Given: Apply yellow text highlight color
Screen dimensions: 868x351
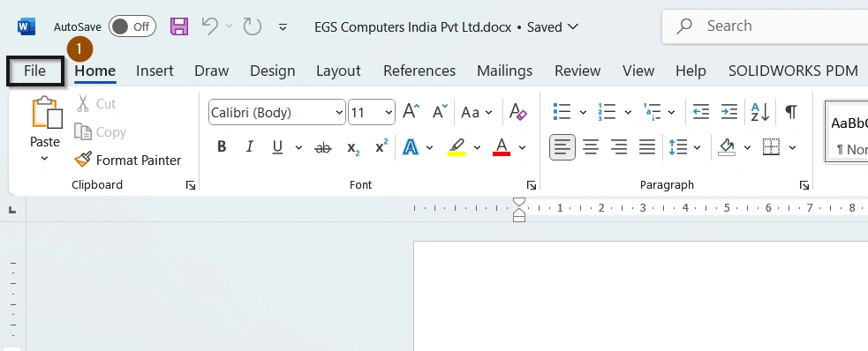Looking at the screenshot, I should (x=457, y=147).
